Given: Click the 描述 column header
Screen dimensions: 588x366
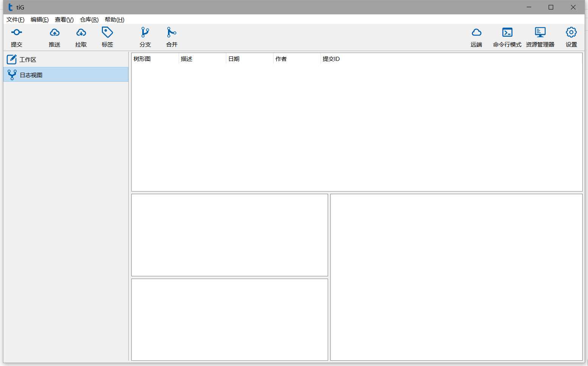Looking at the screenshot, I should coord(202,59).
